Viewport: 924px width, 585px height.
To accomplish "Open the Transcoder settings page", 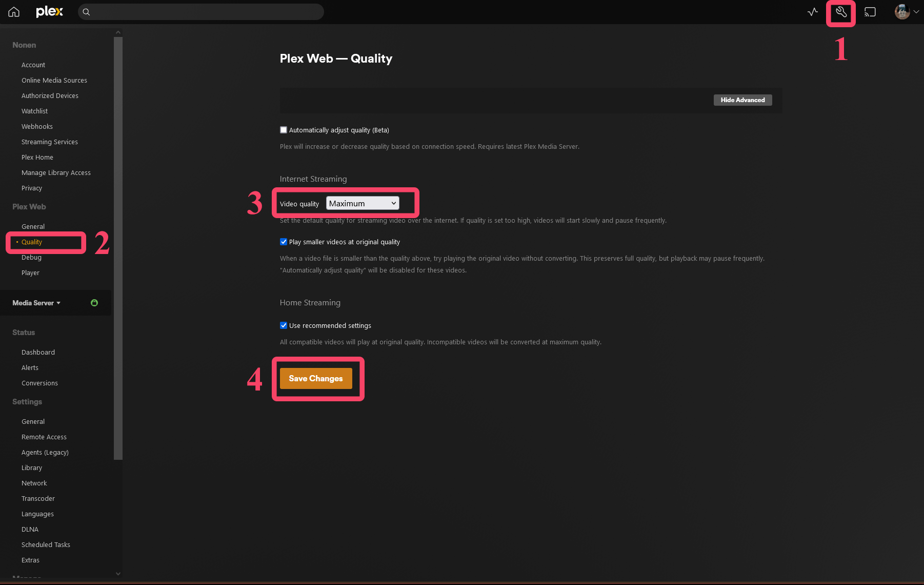I will pyautogui.click(x=38, y=498).
